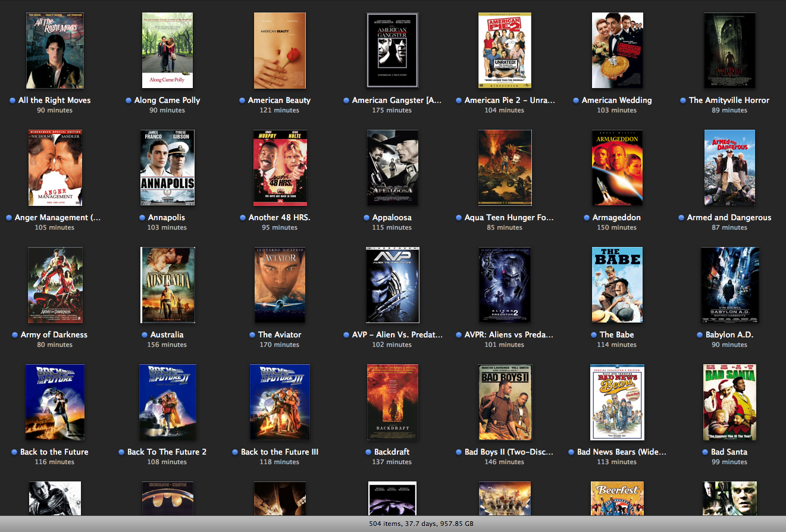Open the first Back to the Future poster
The width and height of the screenshot is (786, 532).
pos(55,402)
